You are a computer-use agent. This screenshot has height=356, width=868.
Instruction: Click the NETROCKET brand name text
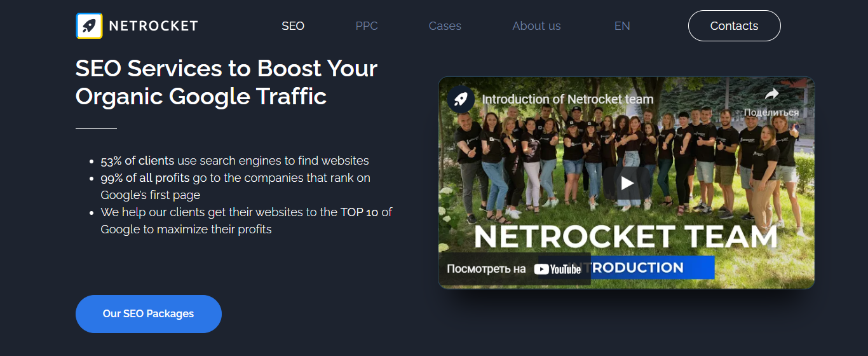[153, 26]
